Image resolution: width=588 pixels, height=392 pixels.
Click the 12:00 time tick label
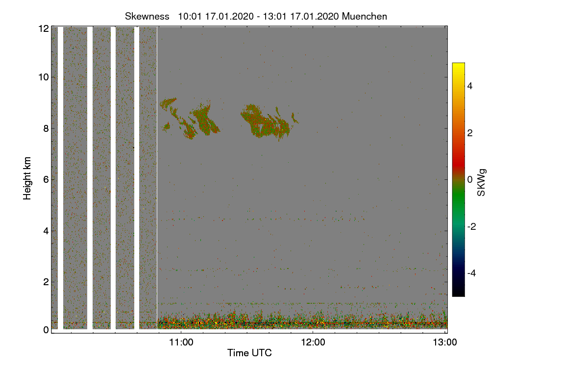pyautogui.click(x=313, y=343)
